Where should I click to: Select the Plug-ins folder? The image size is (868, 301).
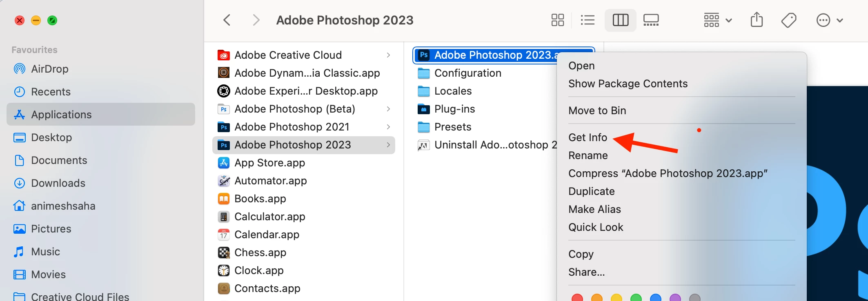point(447,109)
